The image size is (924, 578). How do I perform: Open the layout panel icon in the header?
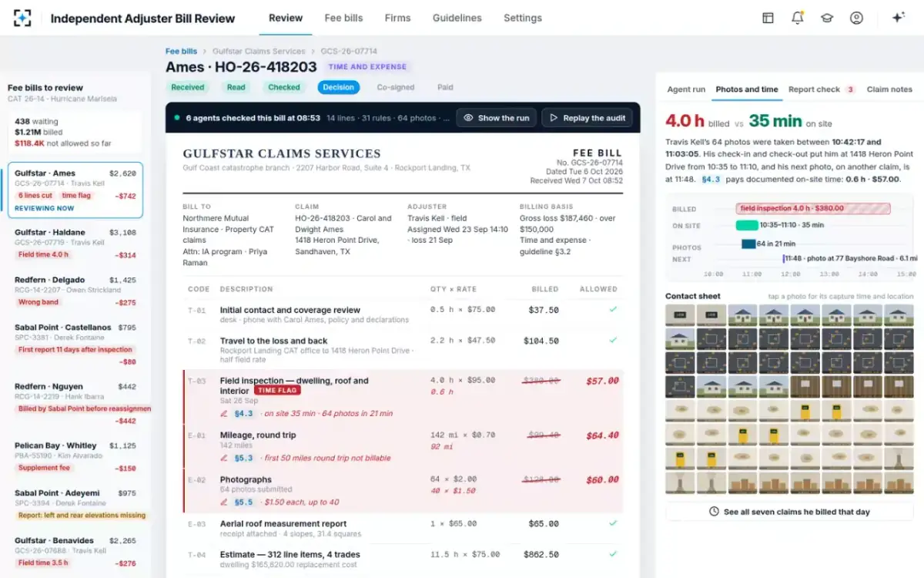coord(768,18)
